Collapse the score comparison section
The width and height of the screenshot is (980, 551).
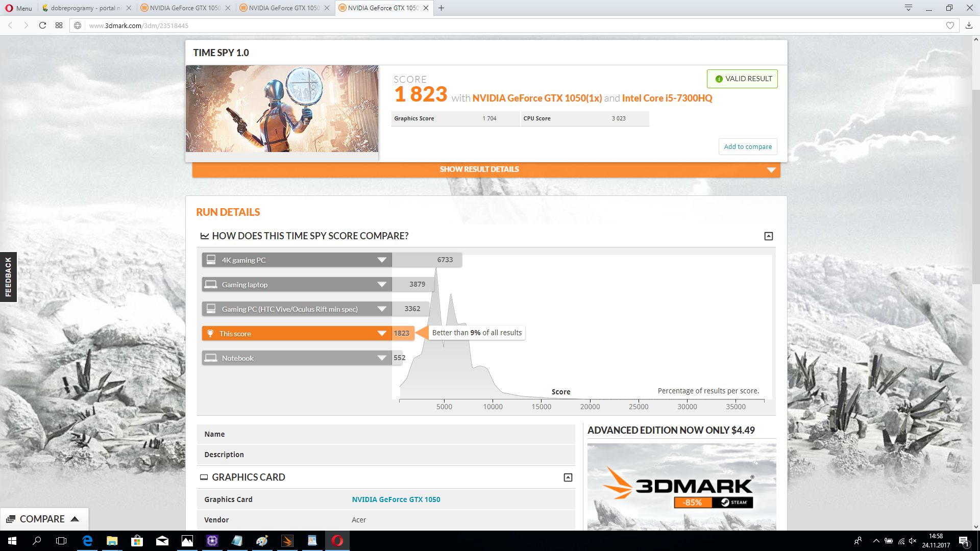[x=768, y=236]
